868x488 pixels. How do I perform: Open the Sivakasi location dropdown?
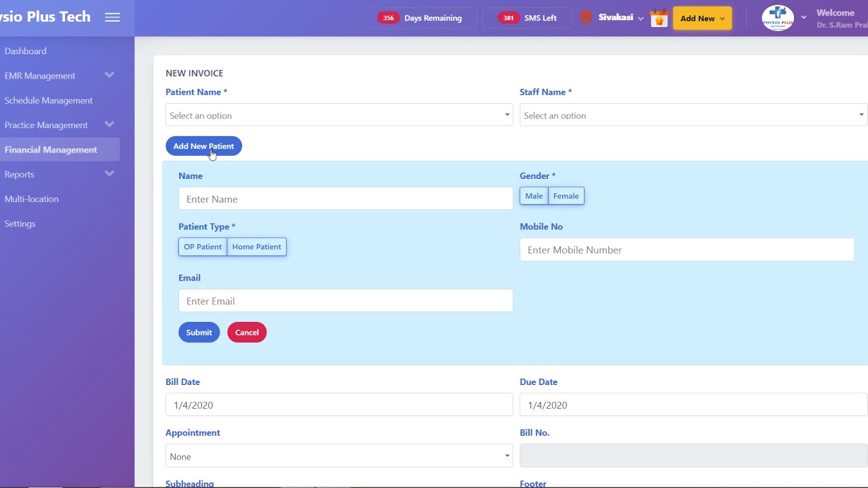[x=620, y=18]
